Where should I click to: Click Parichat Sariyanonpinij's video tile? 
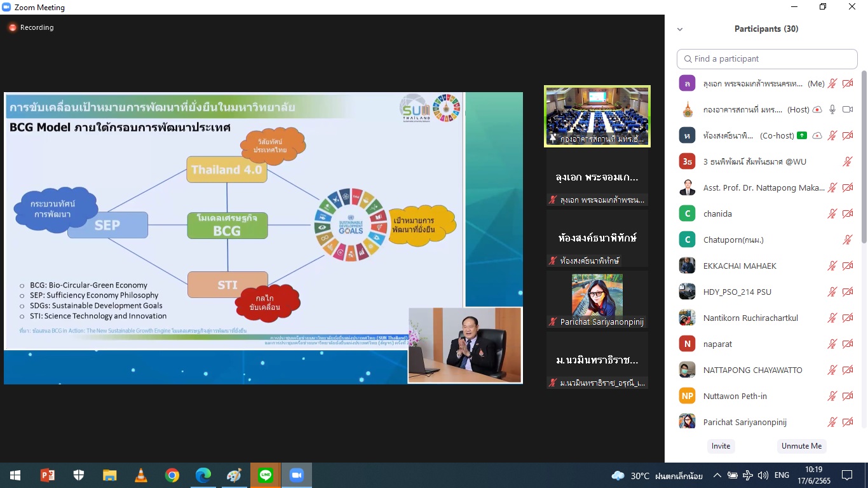click(x=597, y=299)
